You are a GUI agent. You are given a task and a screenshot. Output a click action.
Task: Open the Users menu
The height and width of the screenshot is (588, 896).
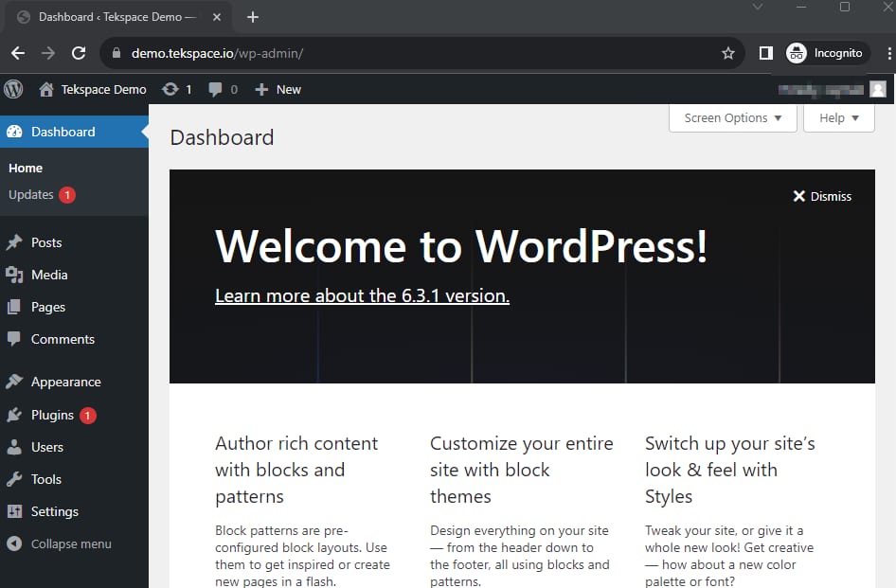tap(74, 447)
